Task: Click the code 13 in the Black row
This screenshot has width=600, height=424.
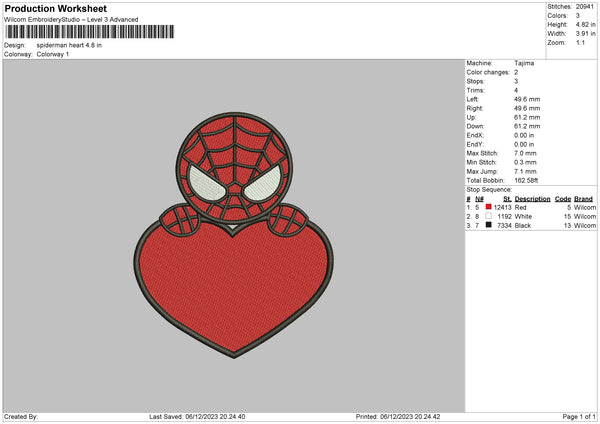Action: tap(567, 226)
